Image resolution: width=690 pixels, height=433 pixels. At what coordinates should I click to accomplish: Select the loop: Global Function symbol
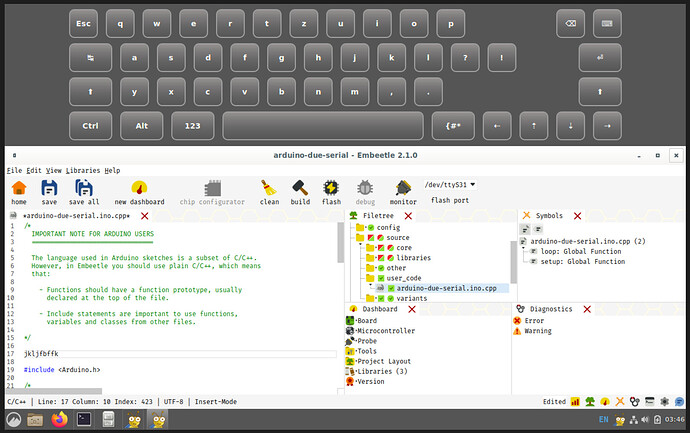pyautogui.click(x=578, y=251)
